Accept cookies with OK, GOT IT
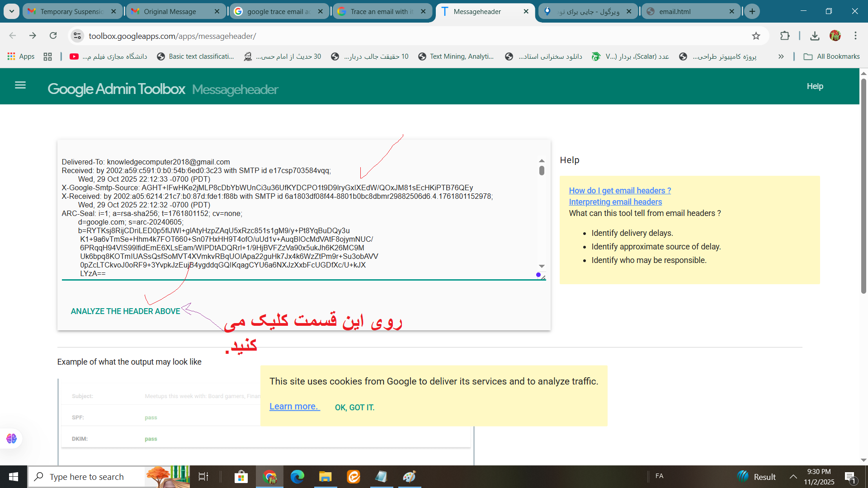868x488 pixels. coord(354,408)
